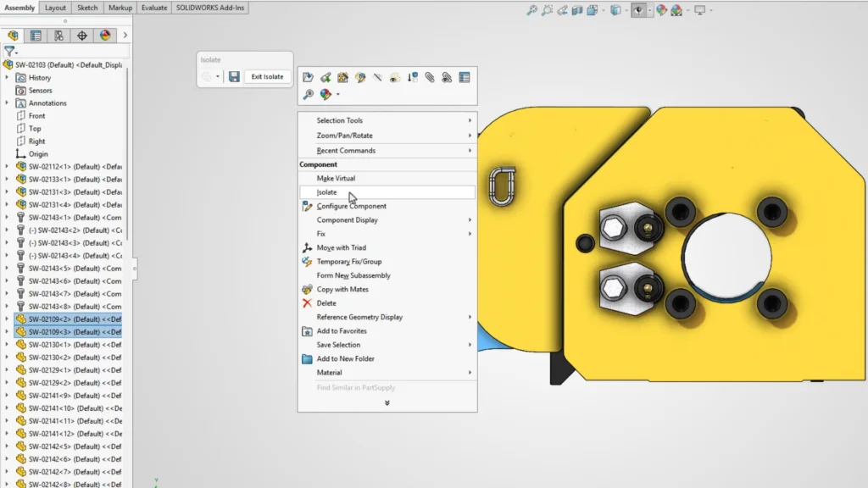Switch to the Evaluate tab

pyautogui.click(x=153, y=8)
